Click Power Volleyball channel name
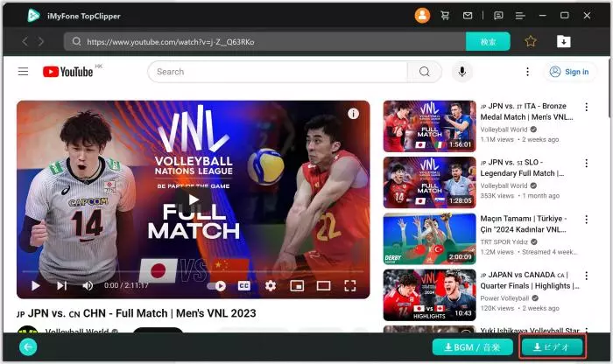This screenshot has height=364, width=613. (504, 298)
